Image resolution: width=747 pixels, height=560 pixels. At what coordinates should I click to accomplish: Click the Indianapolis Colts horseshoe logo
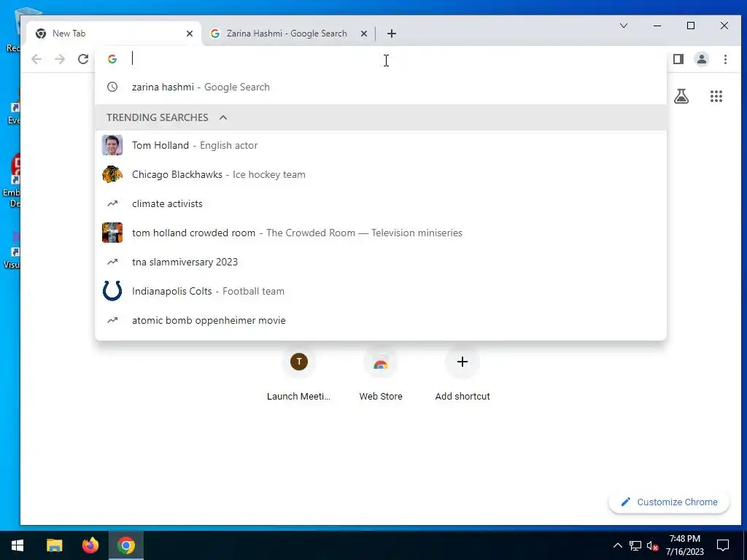pyautogui.click(x=112, y=291)
